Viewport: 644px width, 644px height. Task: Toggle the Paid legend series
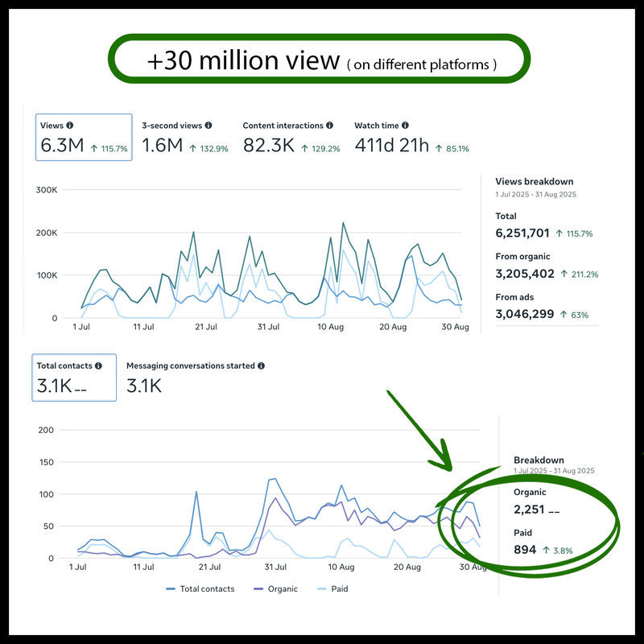click(x=332, y=588)
